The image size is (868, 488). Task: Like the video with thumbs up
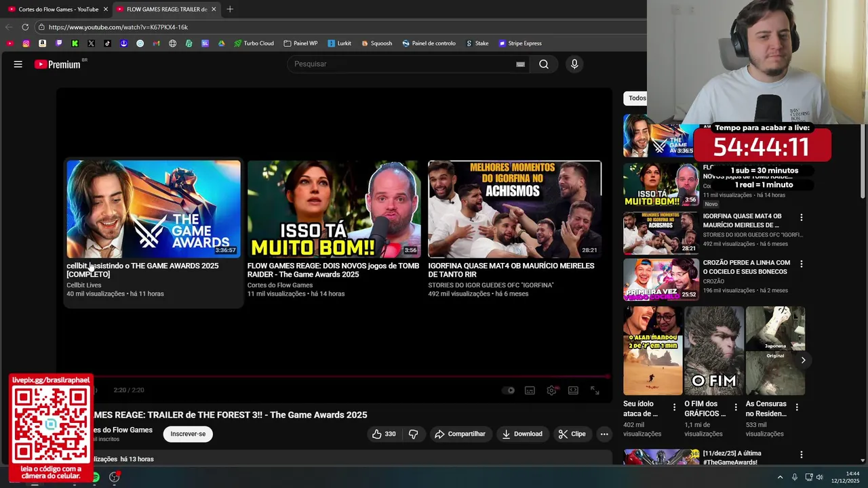pos(383,434)
